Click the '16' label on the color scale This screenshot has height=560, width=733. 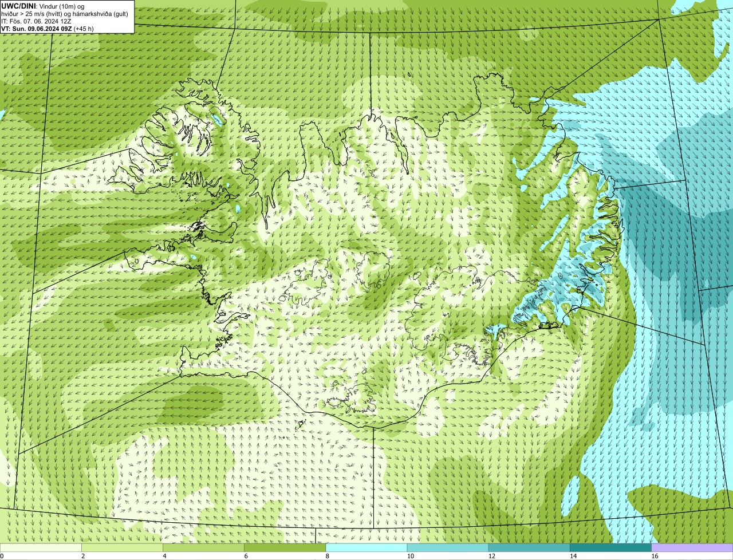click(x=655, y=556)
